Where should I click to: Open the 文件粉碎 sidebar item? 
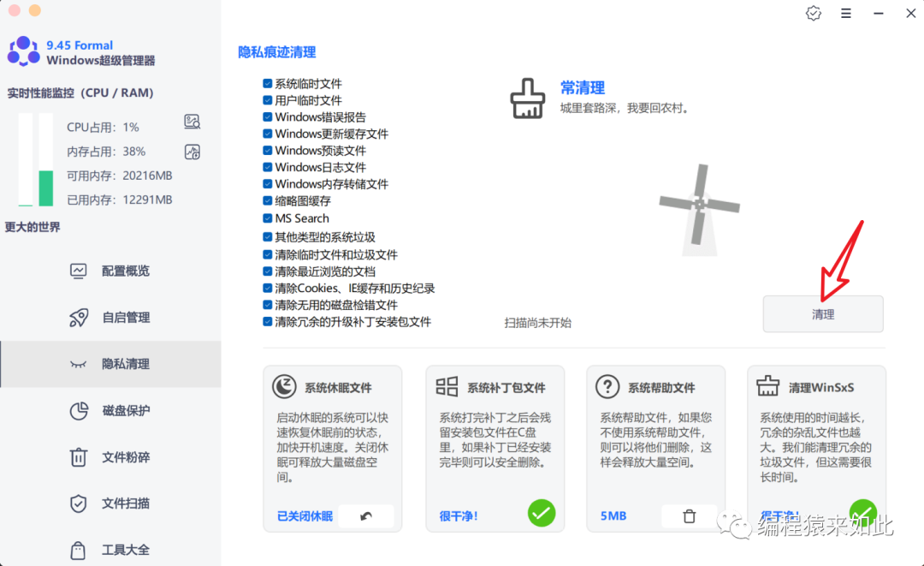(110, 457)
